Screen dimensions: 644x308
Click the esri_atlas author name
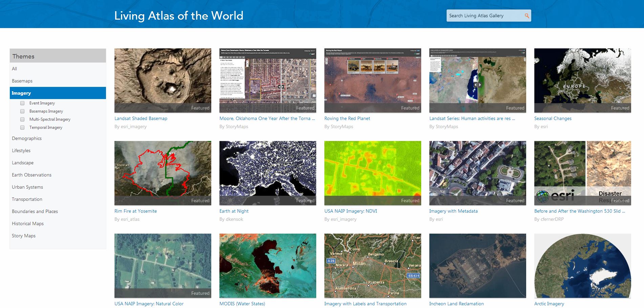130,219
